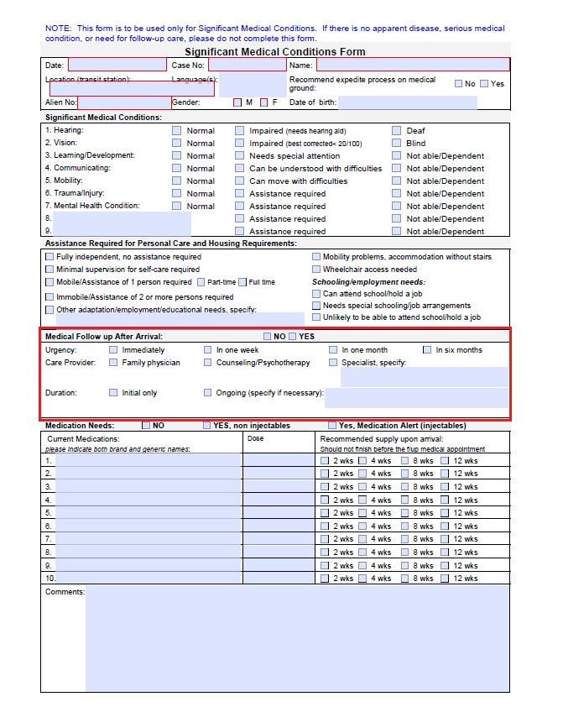Check 'Wheelchair access needed' box
The image size is (563, 728).
point(316,270)
